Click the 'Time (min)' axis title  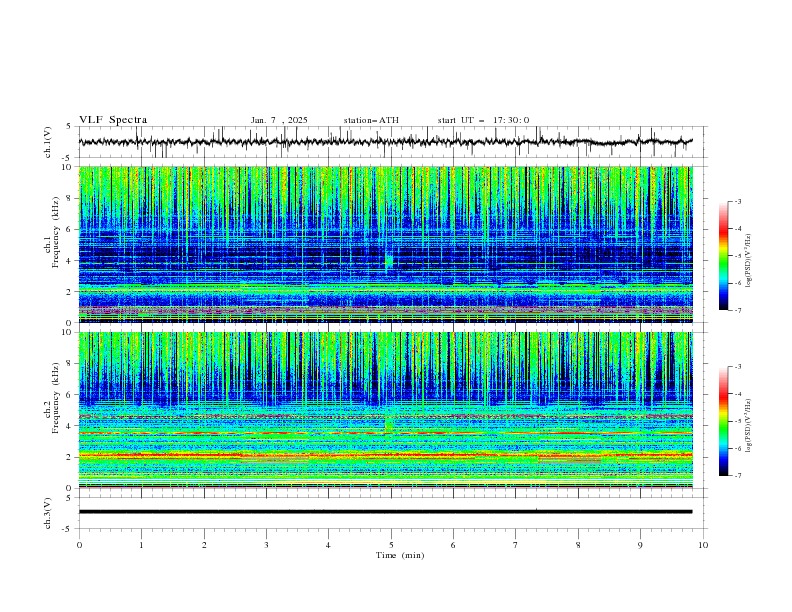pyautogui.click(x=400, y=555)
